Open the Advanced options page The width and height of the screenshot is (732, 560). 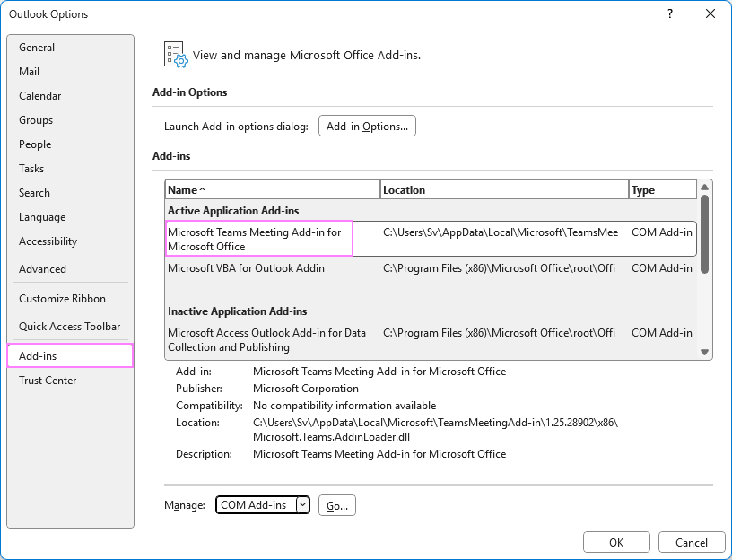pos(42,268)
